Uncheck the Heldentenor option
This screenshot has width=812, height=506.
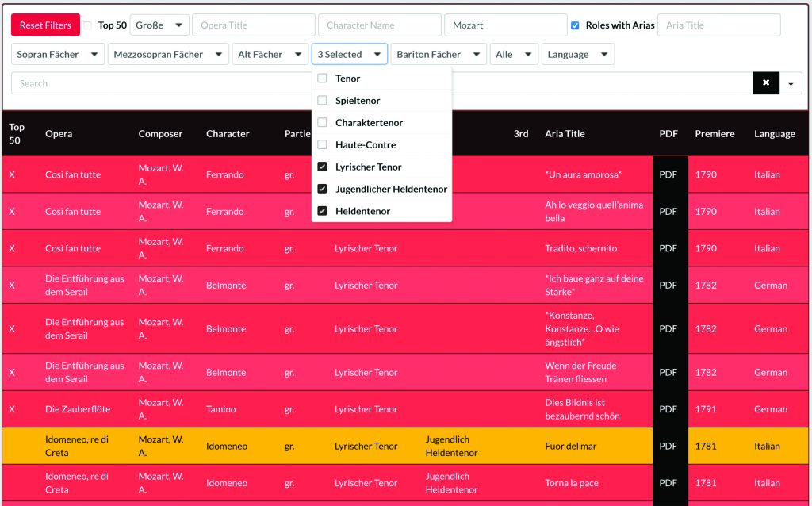click(x=322, y=211)
